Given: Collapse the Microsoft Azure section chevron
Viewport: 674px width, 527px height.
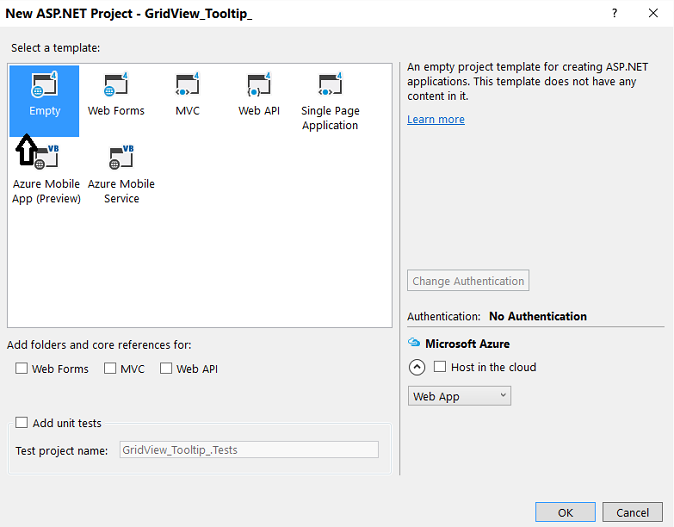Looking at the screenshot, I should [417, 367].
